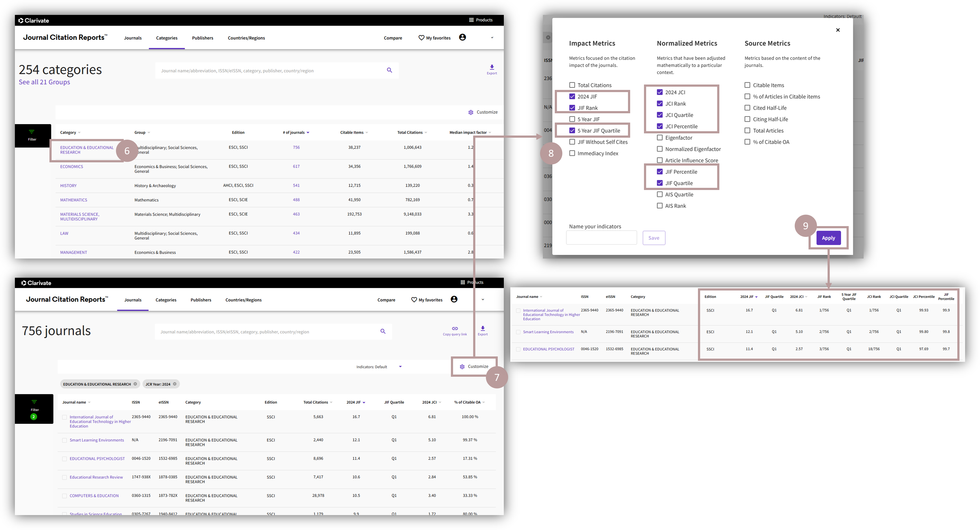The image size is (980, 530).
Task: Sort results table by 2024 JIF header
Action: pyautogui.click(x=748, y=297)
